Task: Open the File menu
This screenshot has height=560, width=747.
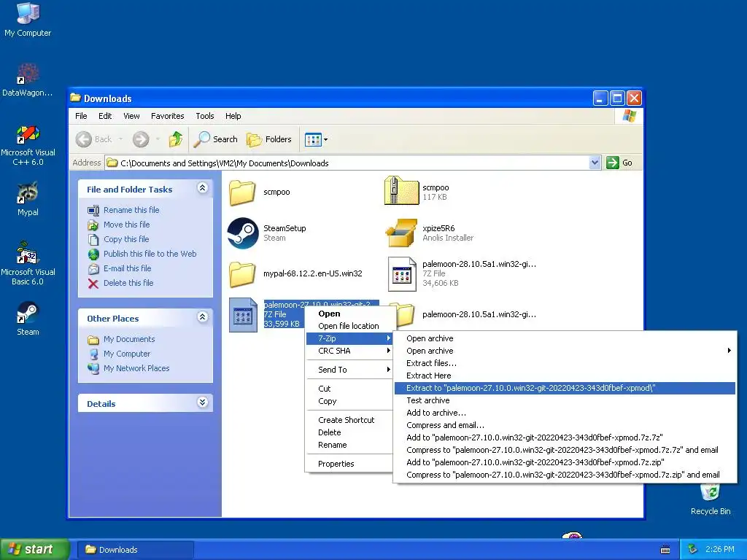Action: 81,116
